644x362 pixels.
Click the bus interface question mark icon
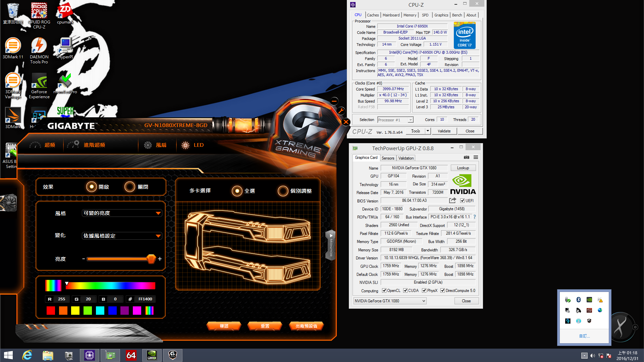475,217
